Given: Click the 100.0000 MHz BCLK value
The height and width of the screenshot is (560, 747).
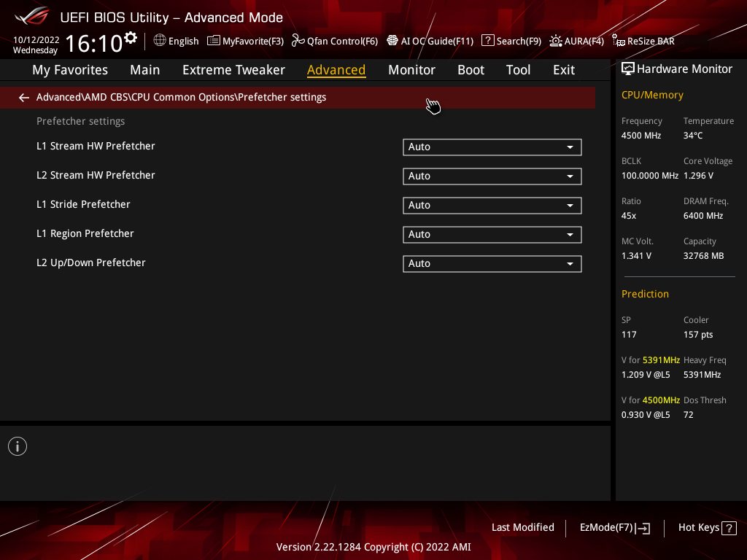Looking at the screenshot, I should 650,176.
